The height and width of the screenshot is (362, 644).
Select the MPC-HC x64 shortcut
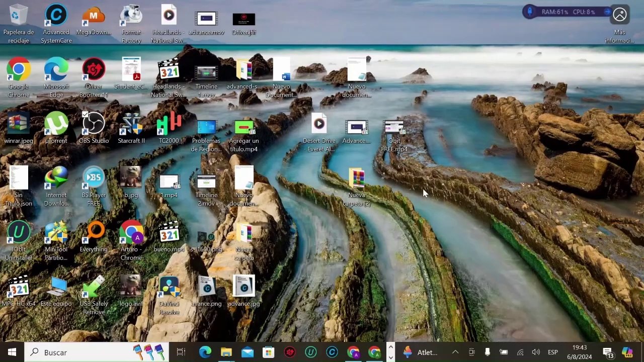pyautogui.click(x=19, y=291)
